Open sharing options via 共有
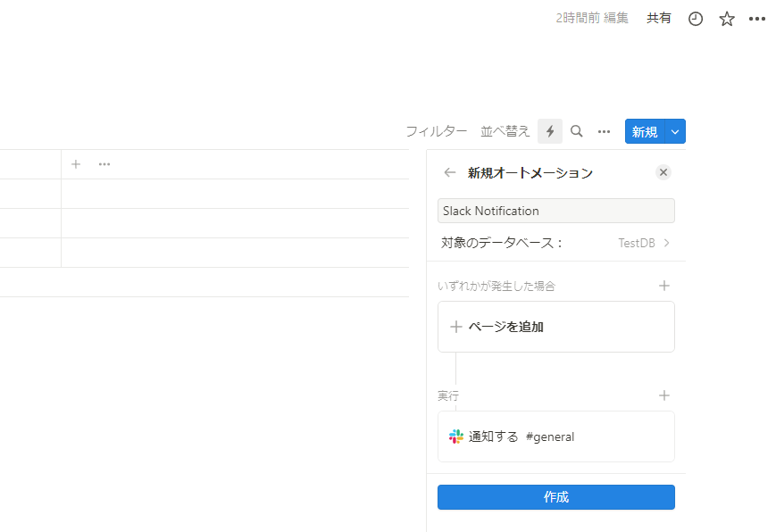This screenshot has height=532, width=776. (x=659, y=18)
